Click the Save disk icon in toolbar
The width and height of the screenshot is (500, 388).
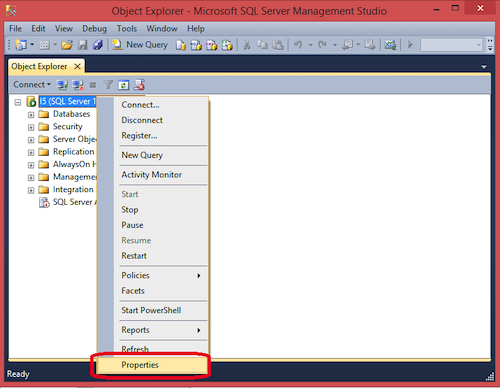(x=82, y=45)
